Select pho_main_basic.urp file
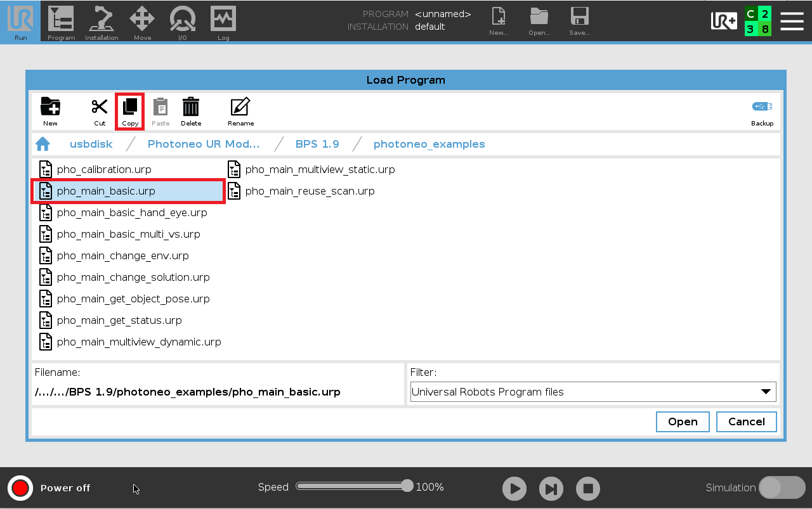Viewport: 812px width, 509px height. pyautogui.click(x=128, y=191)
